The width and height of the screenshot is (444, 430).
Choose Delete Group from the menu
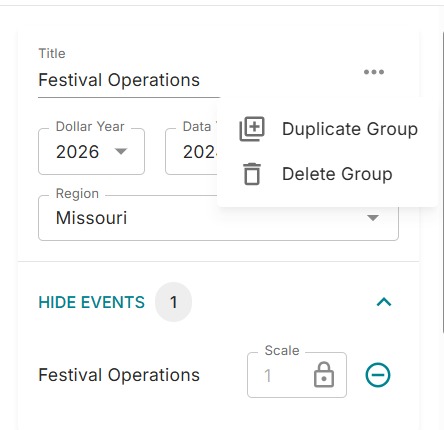coord(327,174)
